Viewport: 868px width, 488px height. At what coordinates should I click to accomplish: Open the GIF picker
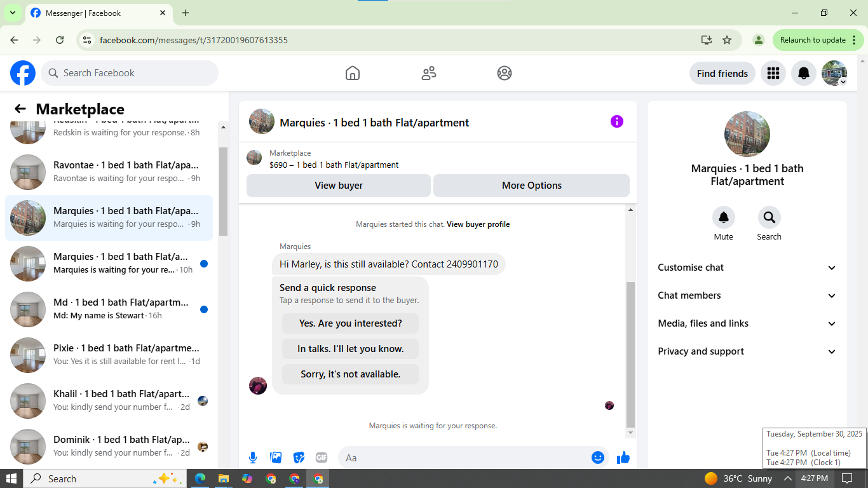click(322, 457)
